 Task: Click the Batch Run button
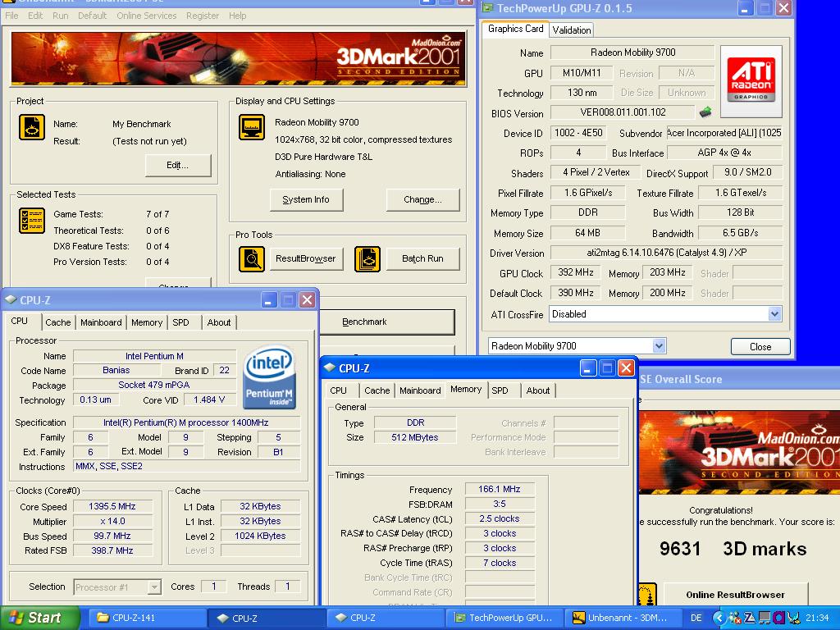[422, 258]
